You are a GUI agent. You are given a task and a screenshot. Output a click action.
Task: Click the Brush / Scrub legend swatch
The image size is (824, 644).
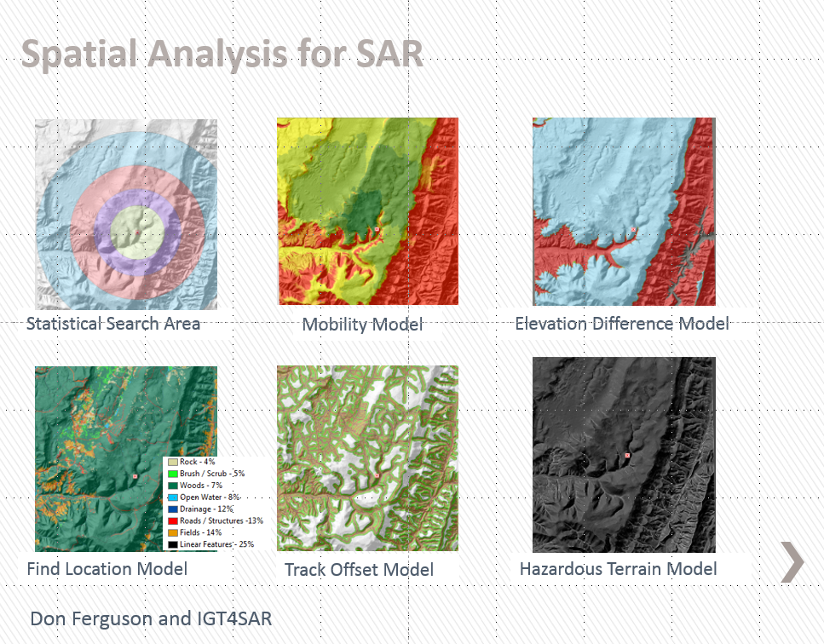[x=173, y=474]
